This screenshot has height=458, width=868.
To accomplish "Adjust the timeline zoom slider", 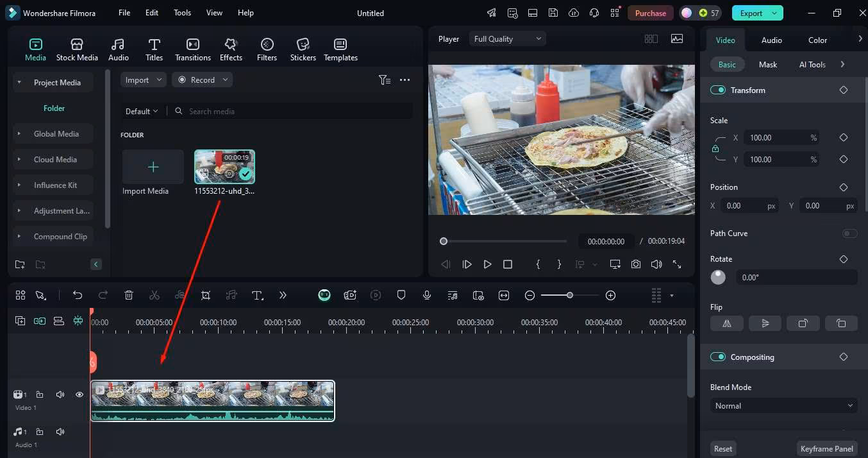I will (569, 295).
